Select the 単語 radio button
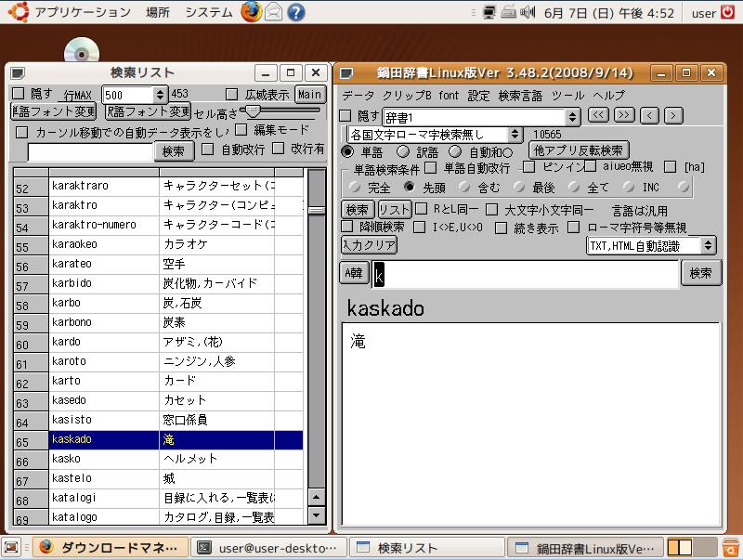 (347, 151)
